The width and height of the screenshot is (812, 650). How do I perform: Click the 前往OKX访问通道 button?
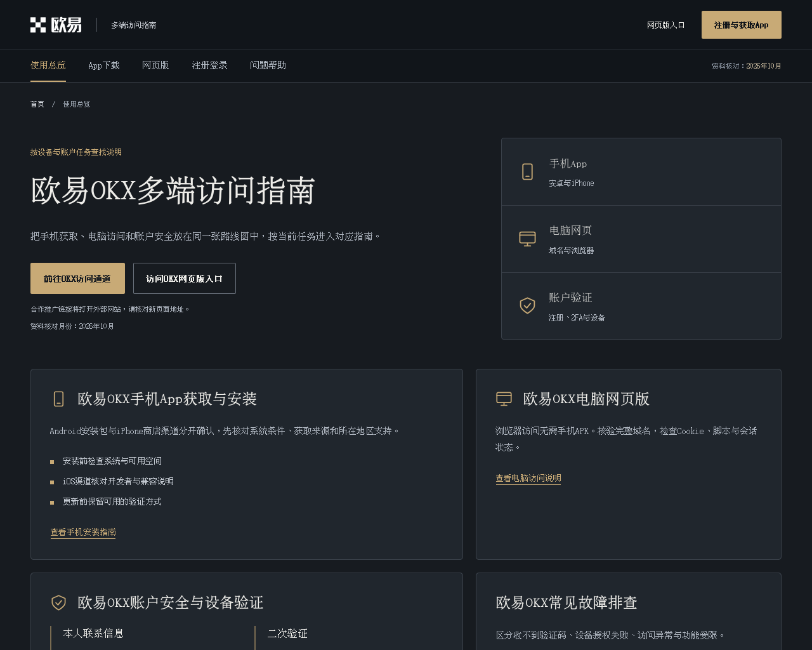click(x=77, y=278)
